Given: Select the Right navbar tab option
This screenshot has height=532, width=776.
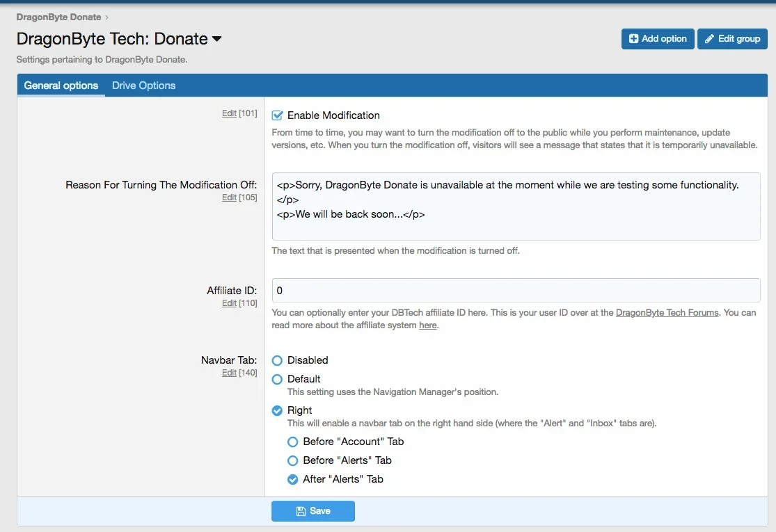Looking at the screenshot, I should [277, 410].
